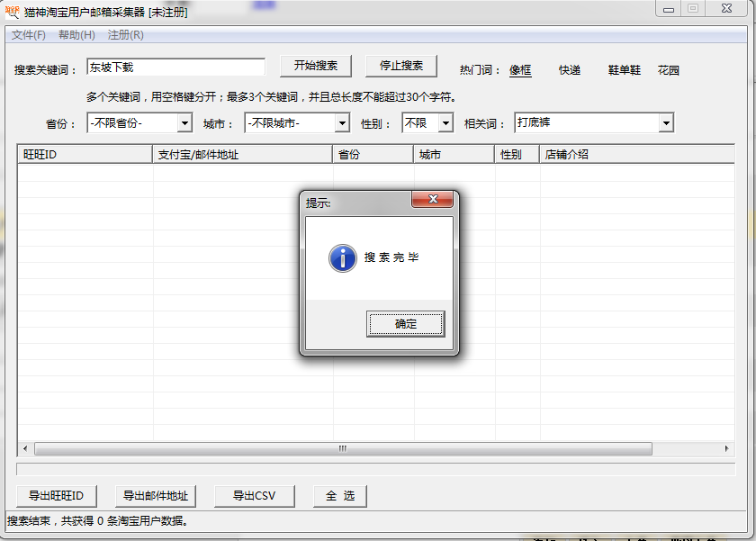Viewport: 756px width, 541px height.
Task: Click the horizontal scrollbar thumb
Action: pos(343,449)
